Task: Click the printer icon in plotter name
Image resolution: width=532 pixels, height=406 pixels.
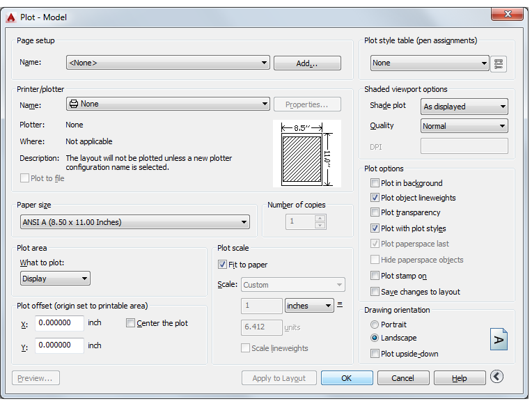Action: click(74, 104)
